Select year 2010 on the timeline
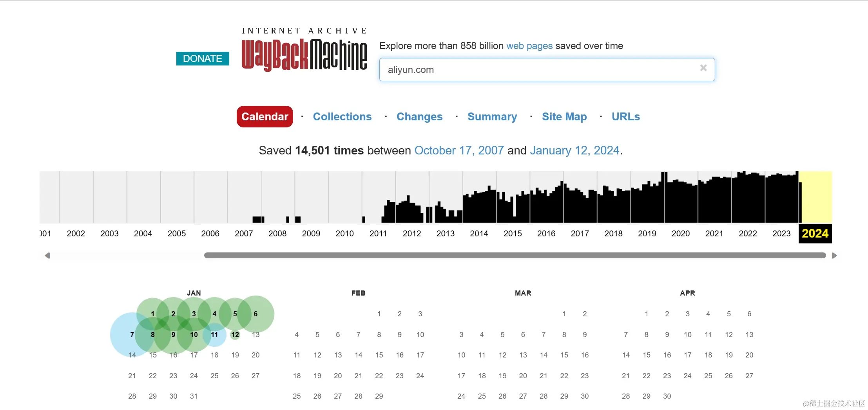 (x=345, y=234)
